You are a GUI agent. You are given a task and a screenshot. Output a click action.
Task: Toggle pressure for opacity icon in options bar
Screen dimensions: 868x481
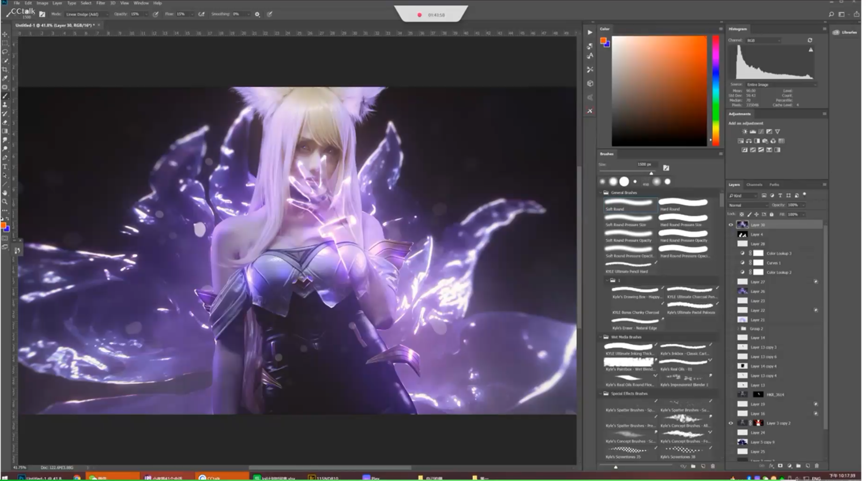tap(155, 14)
